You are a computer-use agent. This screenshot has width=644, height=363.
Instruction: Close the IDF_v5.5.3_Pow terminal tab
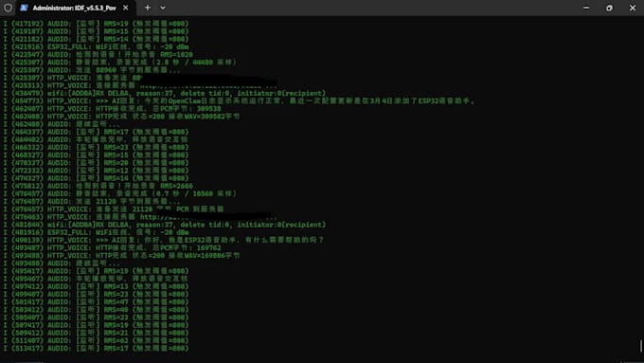126,8
